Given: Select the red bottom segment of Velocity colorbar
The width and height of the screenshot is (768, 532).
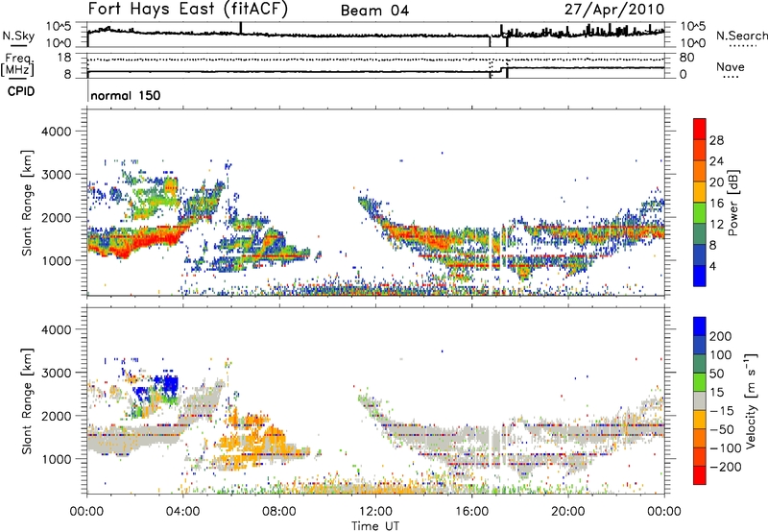Looking at the screenshot, I should [700, 475].
